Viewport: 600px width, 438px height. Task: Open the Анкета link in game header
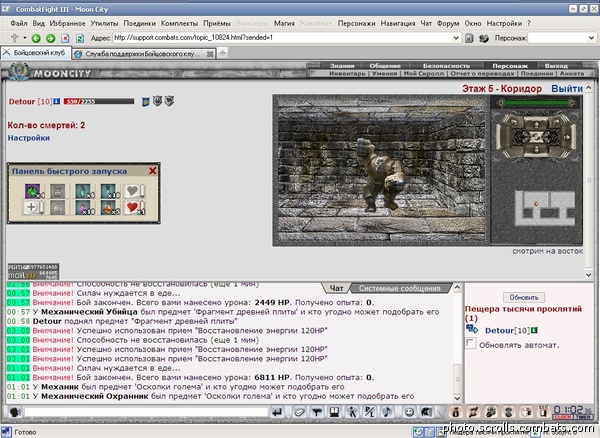click(x=572, y=73)
